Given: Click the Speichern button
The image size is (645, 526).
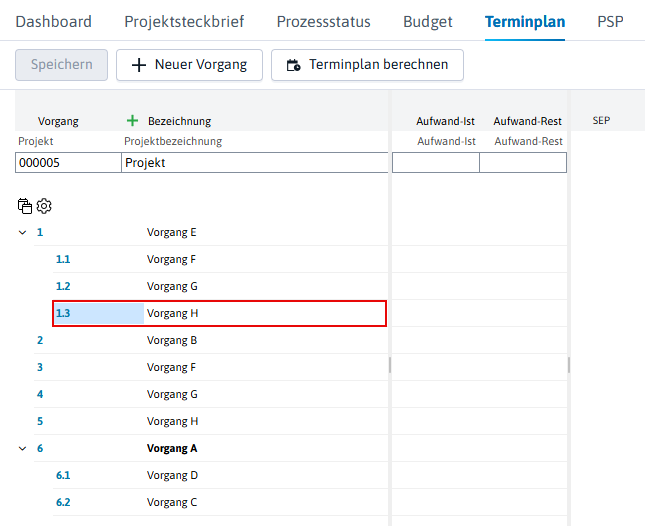Looking at the screenshot, I should pyautogui.click(x=62, y=65).
